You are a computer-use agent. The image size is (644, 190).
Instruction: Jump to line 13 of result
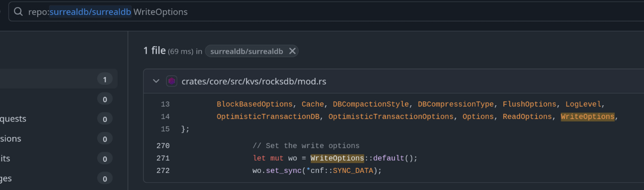pos(165,104)
